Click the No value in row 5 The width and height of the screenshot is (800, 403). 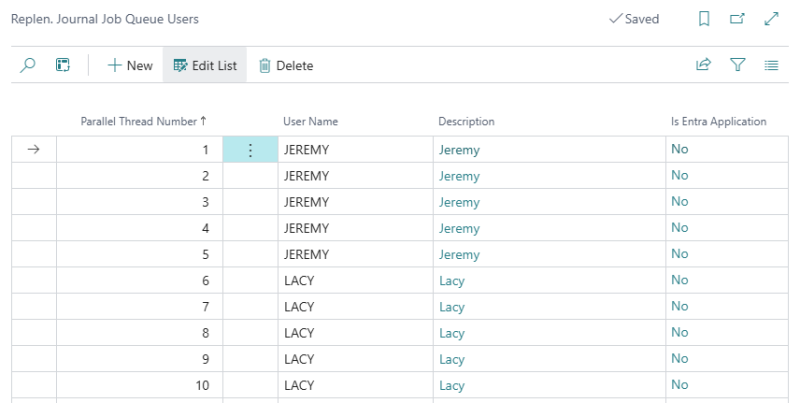(680, 254)
